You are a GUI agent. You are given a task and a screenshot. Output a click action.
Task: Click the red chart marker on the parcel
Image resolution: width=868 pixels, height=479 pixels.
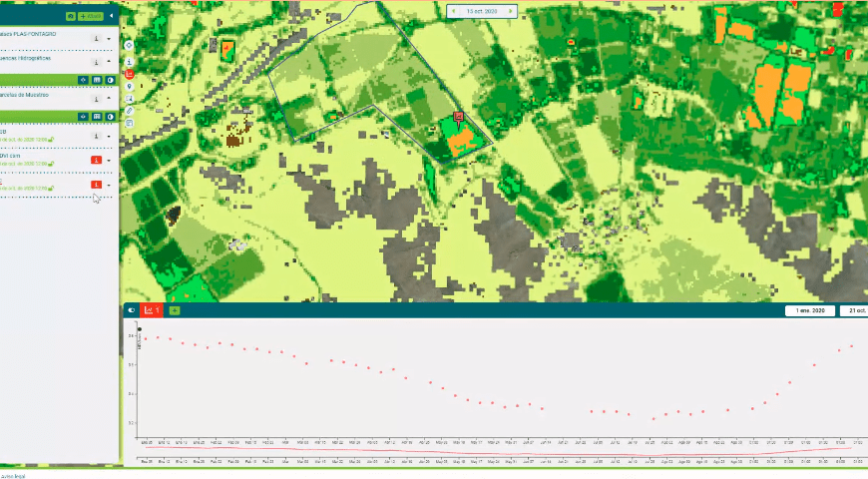pyautogui.click(x=458, y=117)
